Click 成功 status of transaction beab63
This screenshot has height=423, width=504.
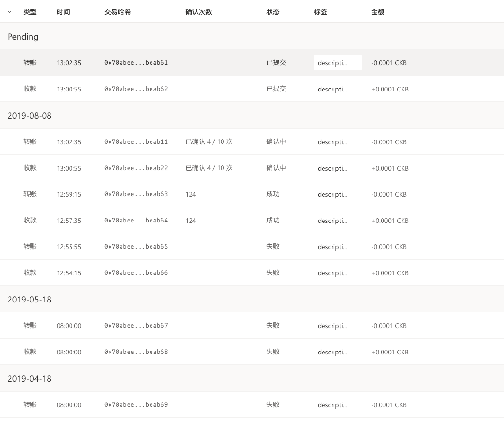click(x=273, y=194)
